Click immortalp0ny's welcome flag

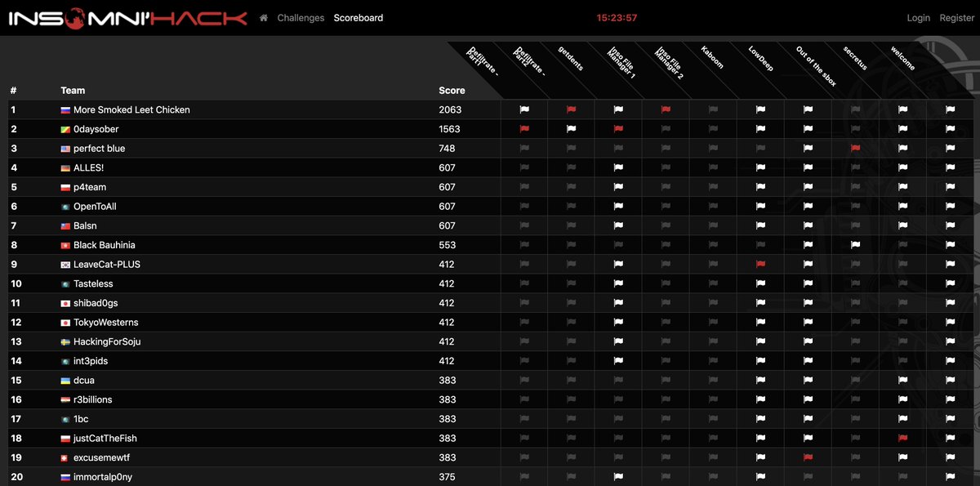tap(950, 477)
